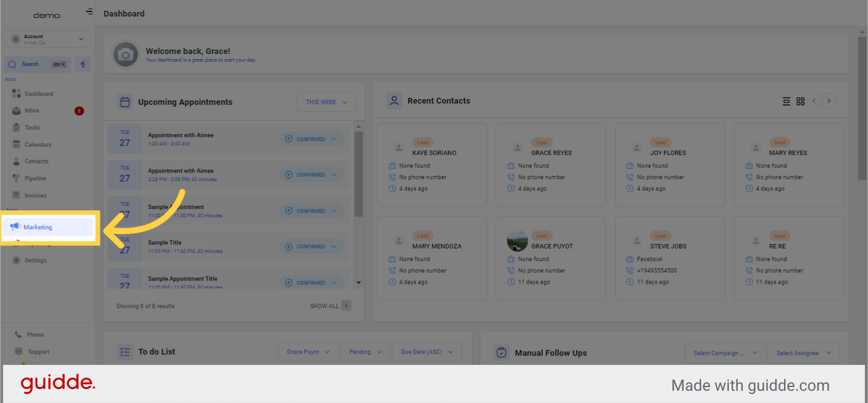The height and width of the screenshot is (403, 868).
Task: Open the Inbox from the sidebar
Action: click(x=31, y=110)
